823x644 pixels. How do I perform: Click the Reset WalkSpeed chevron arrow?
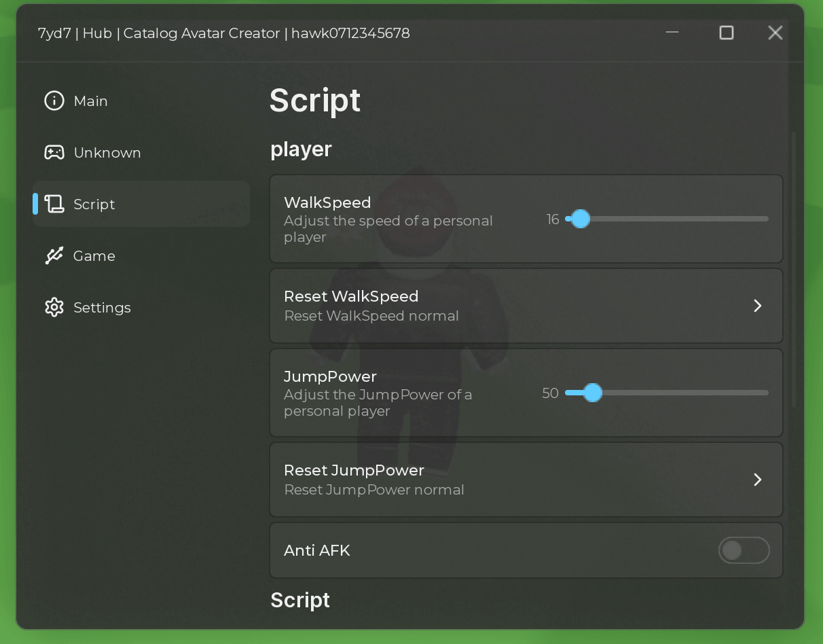pyautogui.click(x=758, y=306)
